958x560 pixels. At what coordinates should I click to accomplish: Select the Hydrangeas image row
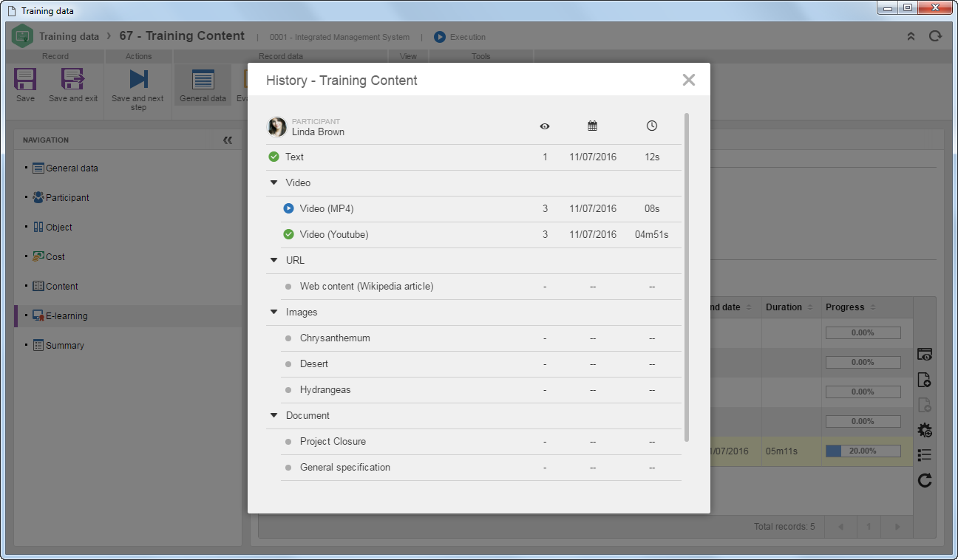pos(481,390)
